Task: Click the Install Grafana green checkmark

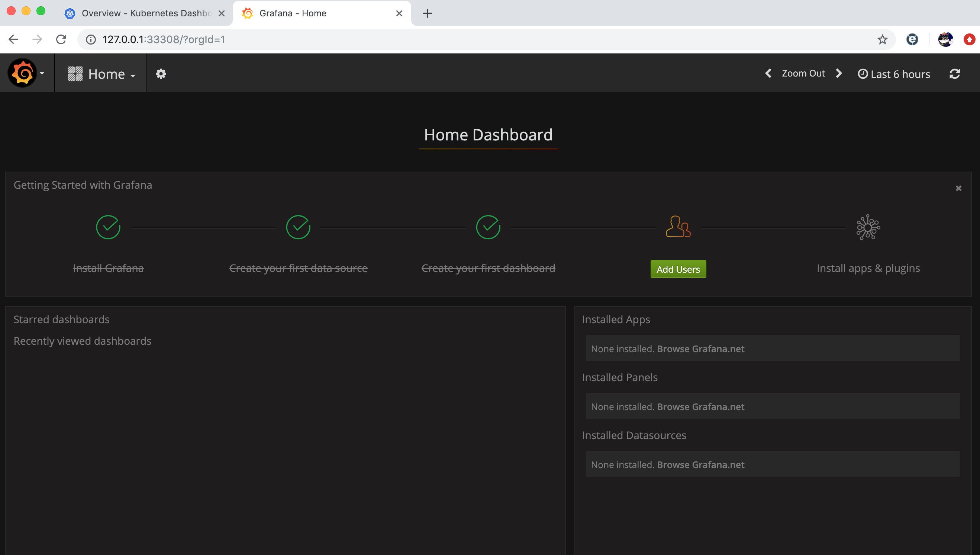Action: pos(108,227)
